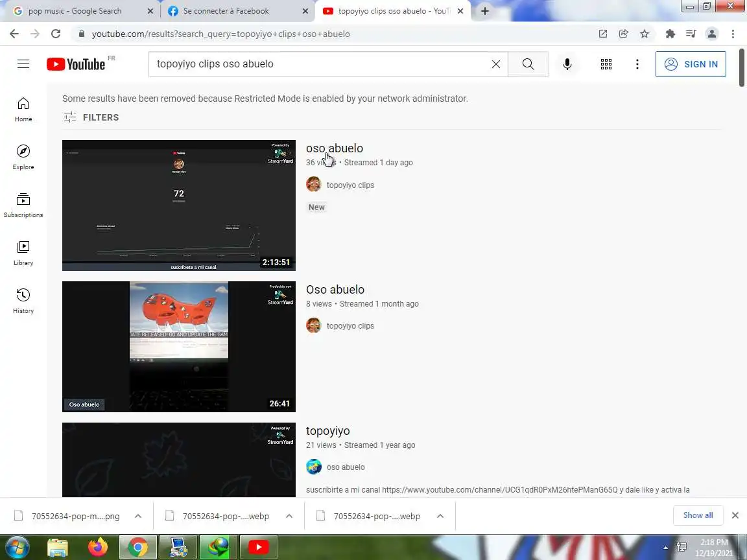This screenshot has width=747, height=560.
Task: Open the FILTERS options
Action: (91, 117)
